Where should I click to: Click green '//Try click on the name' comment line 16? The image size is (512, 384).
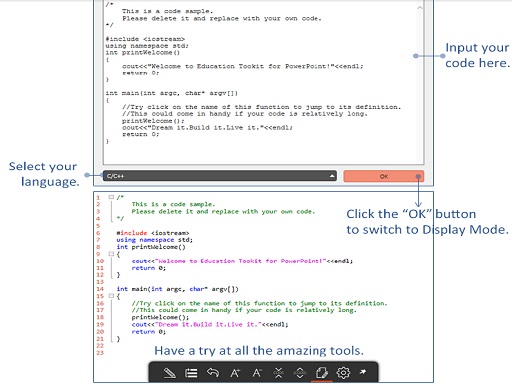click(x=259, y=303)
